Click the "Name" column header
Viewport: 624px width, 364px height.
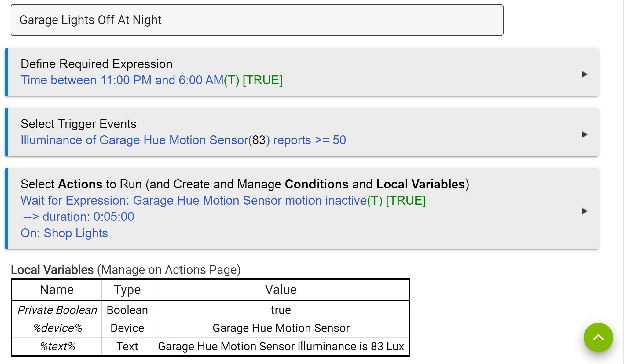[57, 290]
